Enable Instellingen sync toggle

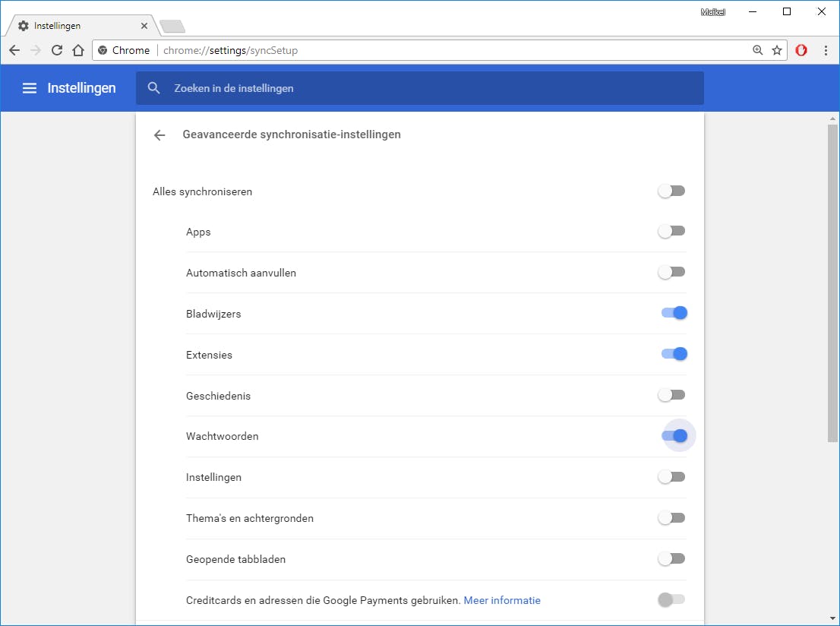pyautogui.click(x=672, y=476)
